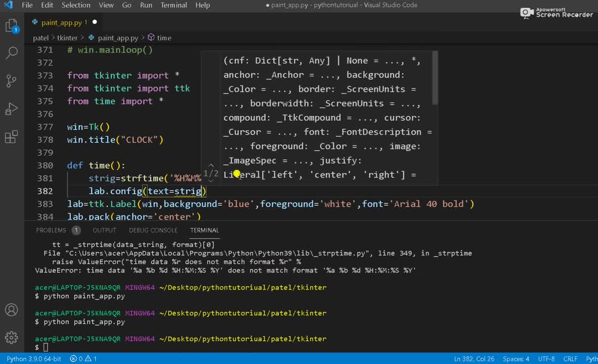This screenshot has height=364, width=598.
Task: Switch to the DEBUG CONSOLE tab
Action: (153, 230)
